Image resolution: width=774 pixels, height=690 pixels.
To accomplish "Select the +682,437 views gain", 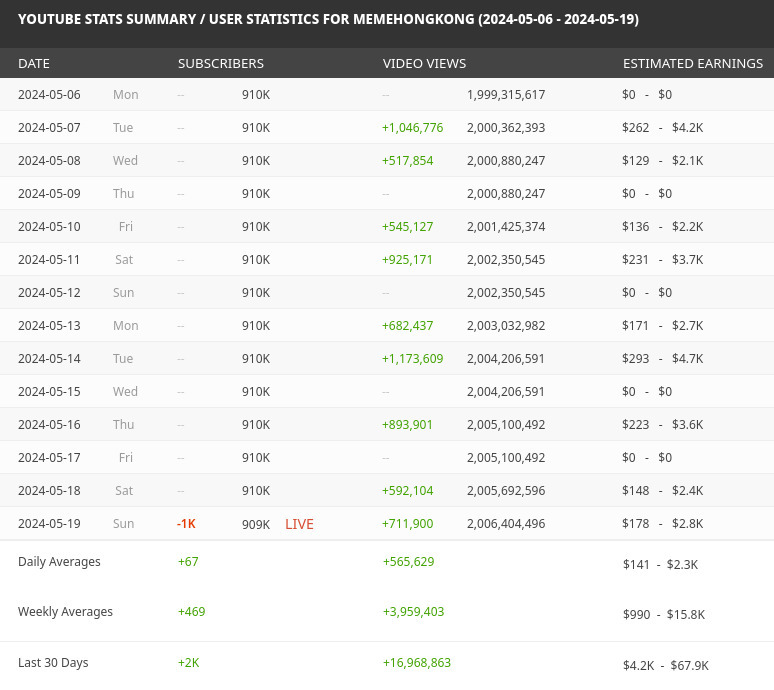I will [x=407, y=326].
